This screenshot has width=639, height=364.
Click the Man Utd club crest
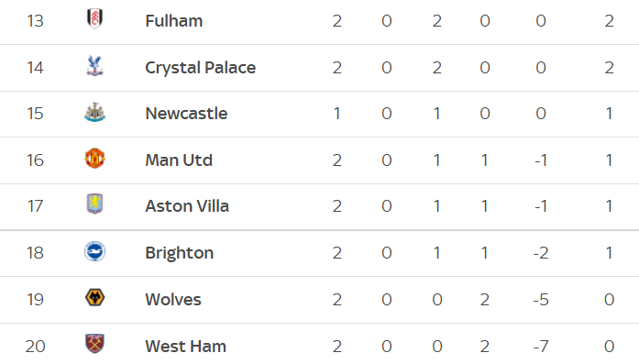click(95, 158)
